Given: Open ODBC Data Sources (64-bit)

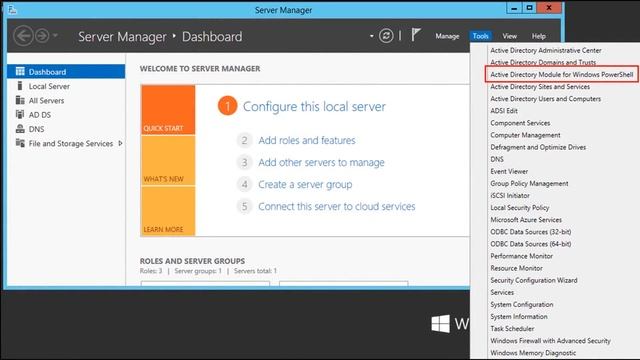Looking at the screenshot, I should pos(531,244).
